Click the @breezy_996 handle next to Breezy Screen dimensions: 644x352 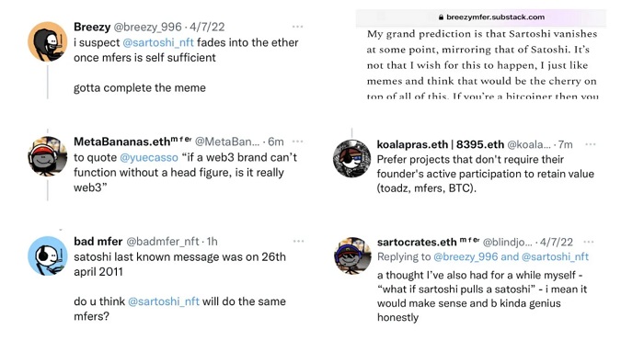point(147,27)
